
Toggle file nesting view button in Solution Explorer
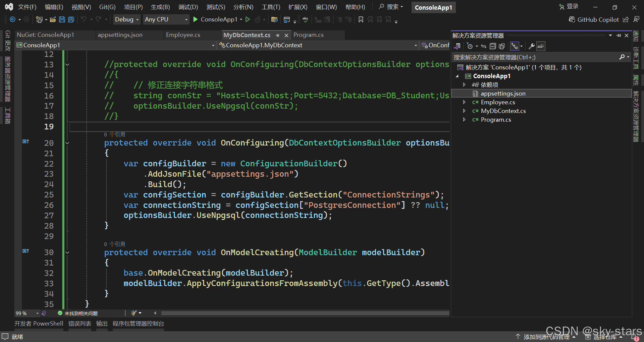(x=514, y=46)
